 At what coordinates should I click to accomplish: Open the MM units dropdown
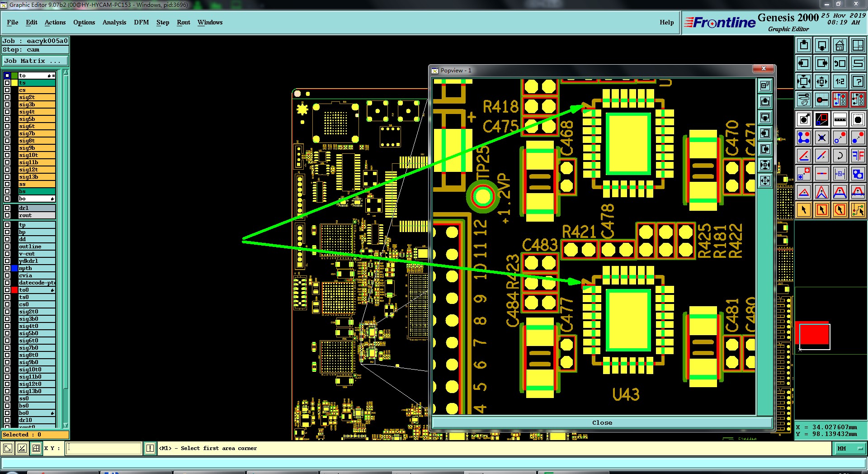850,448
